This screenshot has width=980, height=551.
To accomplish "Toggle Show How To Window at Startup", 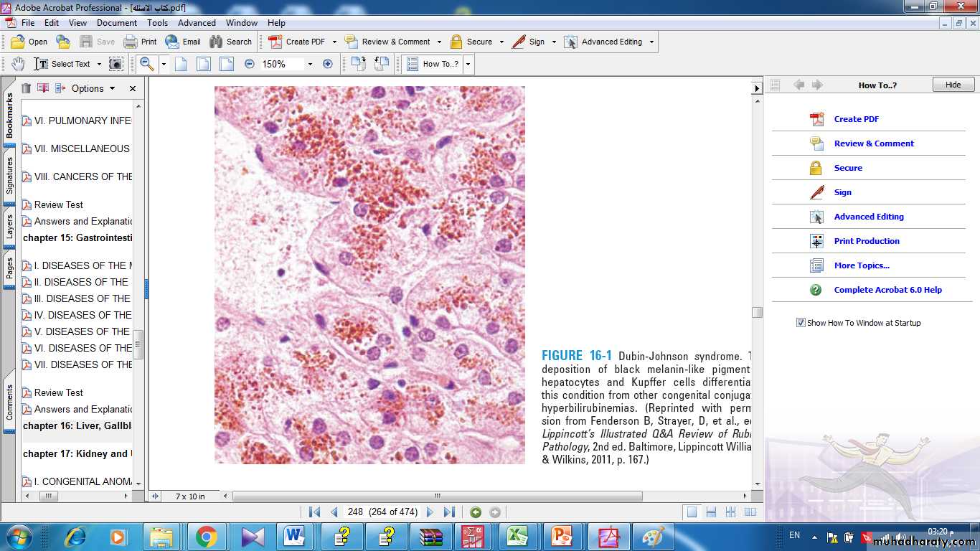I will click(801, 323).
